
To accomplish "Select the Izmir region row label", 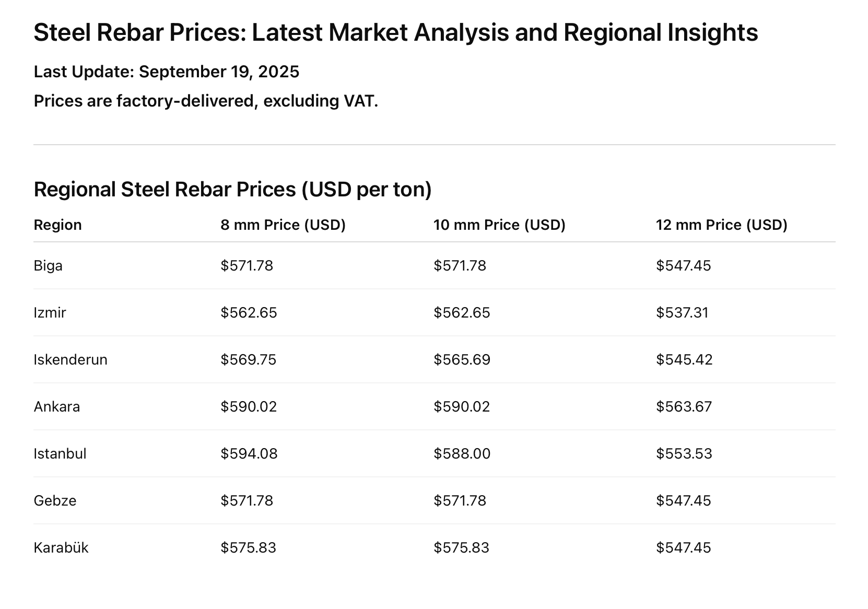I will point(50,312).
